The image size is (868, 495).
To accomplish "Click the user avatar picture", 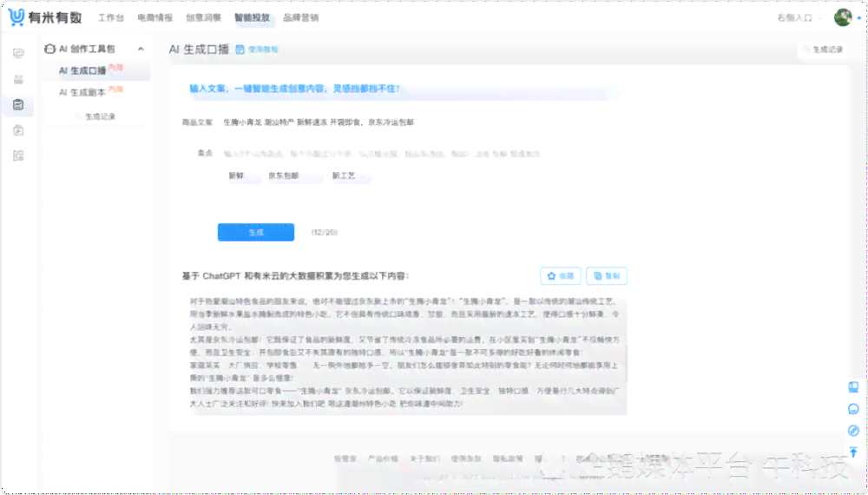I will (x=843, y=17).
